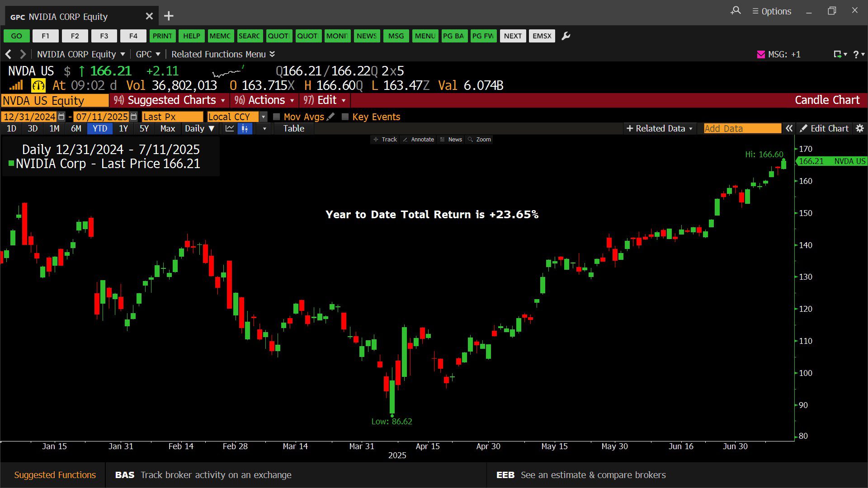Open the user search icon
This screenshot has height=488, width=868.
click(x=736, y=10)
